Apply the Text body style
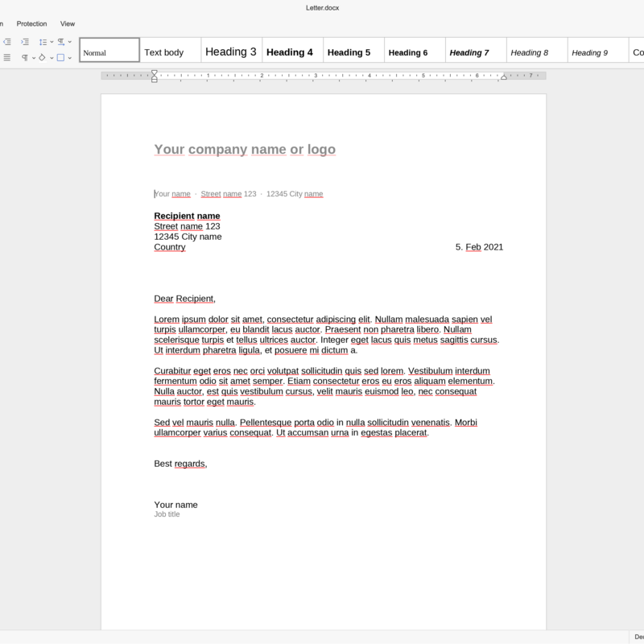 (171, 50)
